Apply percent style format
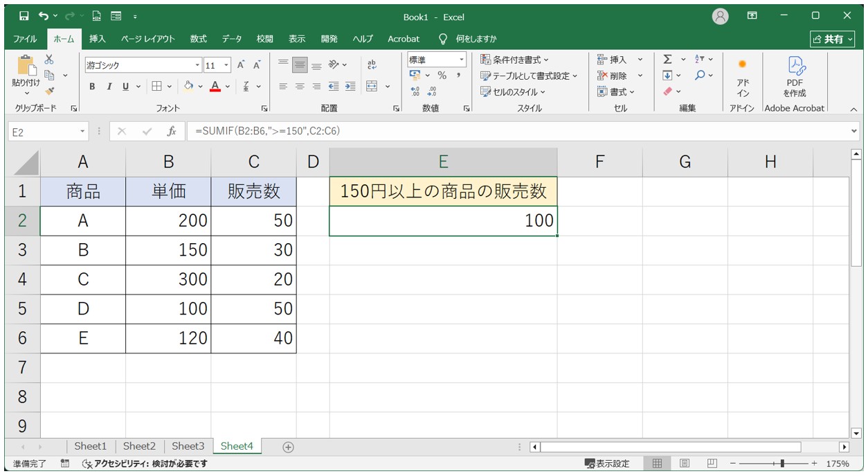The image size is (868, 476). [442, 76]
